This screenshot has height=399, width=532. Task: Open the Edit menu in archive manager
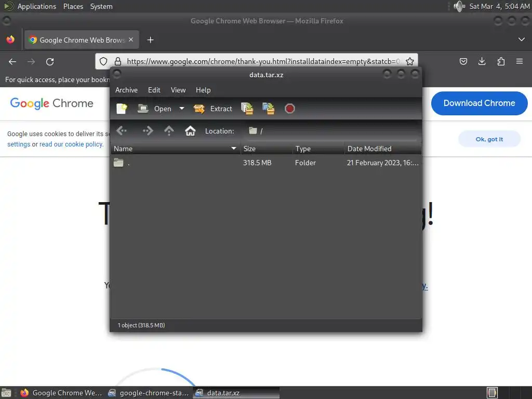154,90
